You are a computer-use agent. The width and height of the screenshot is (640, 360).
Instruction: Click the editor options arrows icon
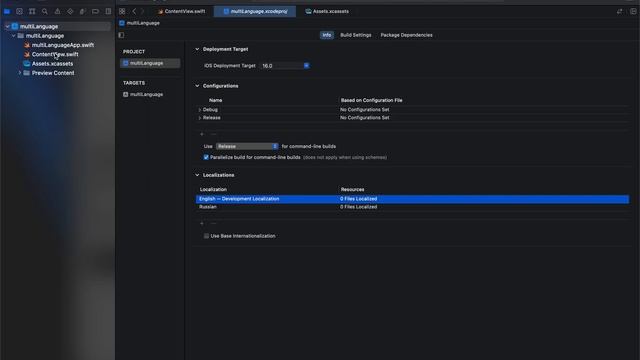click(620, 11)
